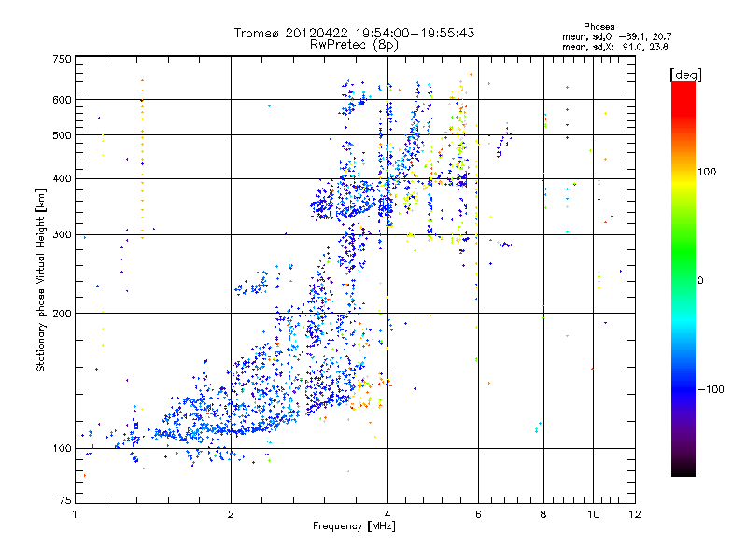The image size is (747, 560).
Task: Click the x-axis tick label '2'
Action: (231, 514)
